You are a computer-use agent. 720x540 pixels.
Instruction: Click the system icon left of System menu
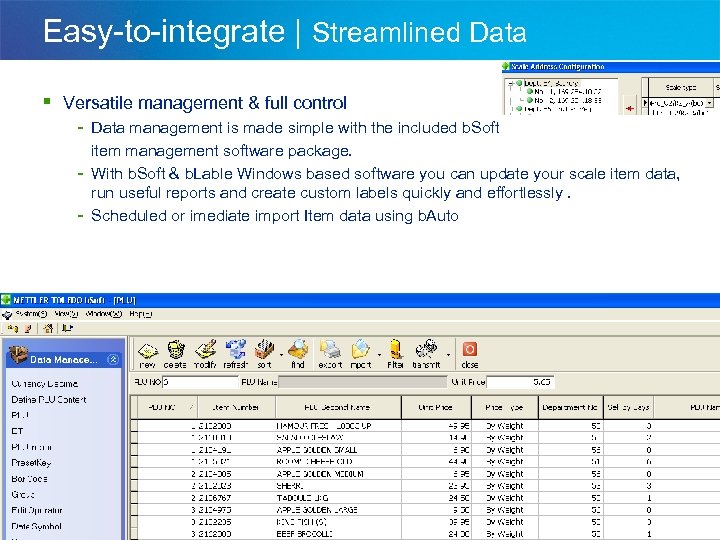(7, 315)
